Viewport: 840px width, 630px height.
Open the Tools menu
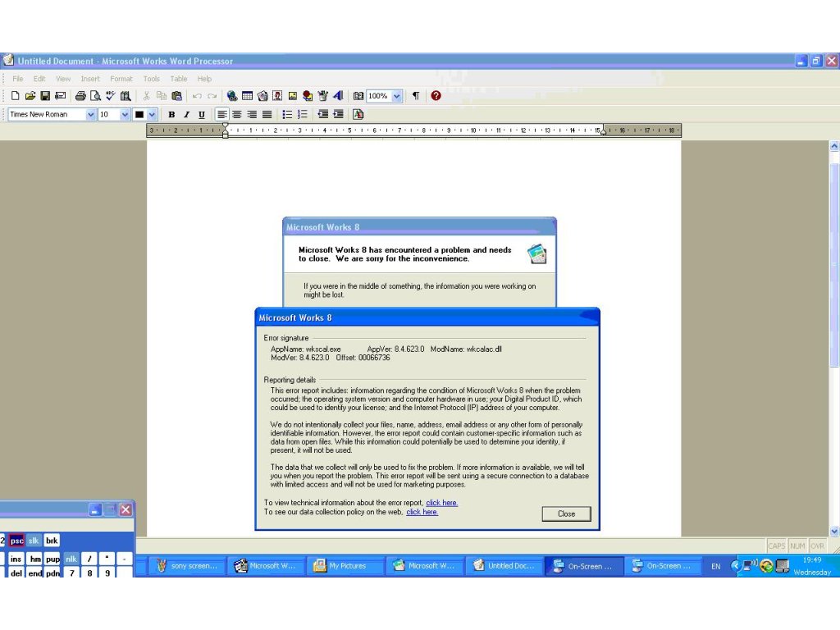point(151,78)
